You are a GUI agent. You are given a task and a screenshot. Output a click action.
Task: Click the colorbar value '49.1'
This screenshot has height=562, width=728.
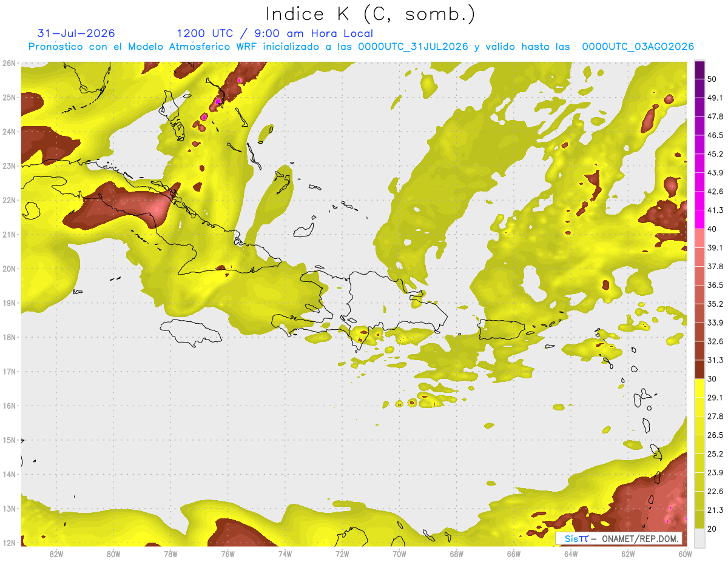715,98
